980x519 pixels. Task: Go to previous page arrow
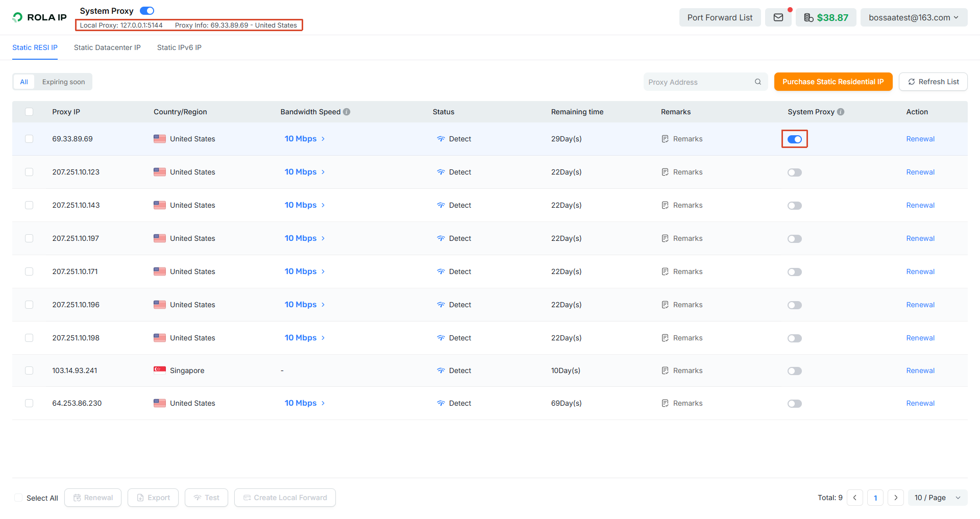pos(855,498)
